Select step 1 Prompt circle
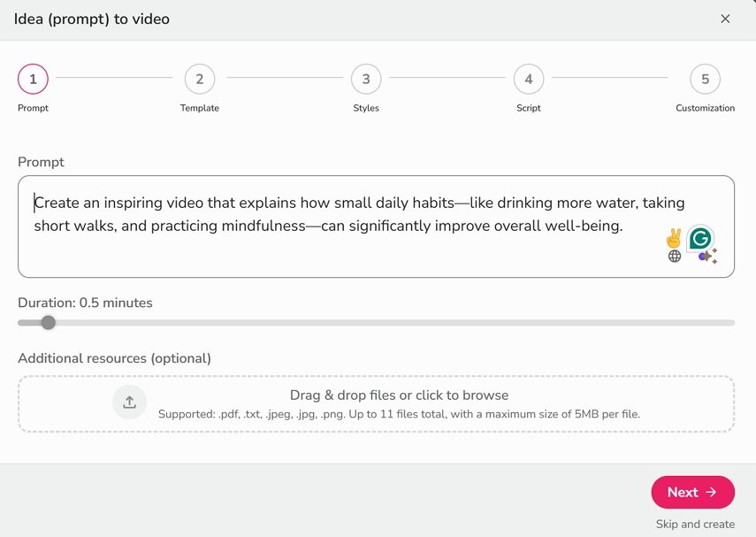Viewport: 756px width, 537px height. (x=33, y=79)
